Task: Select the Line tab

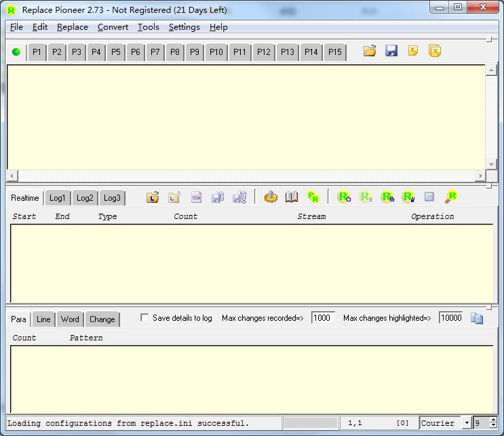Action: point(43,319)
